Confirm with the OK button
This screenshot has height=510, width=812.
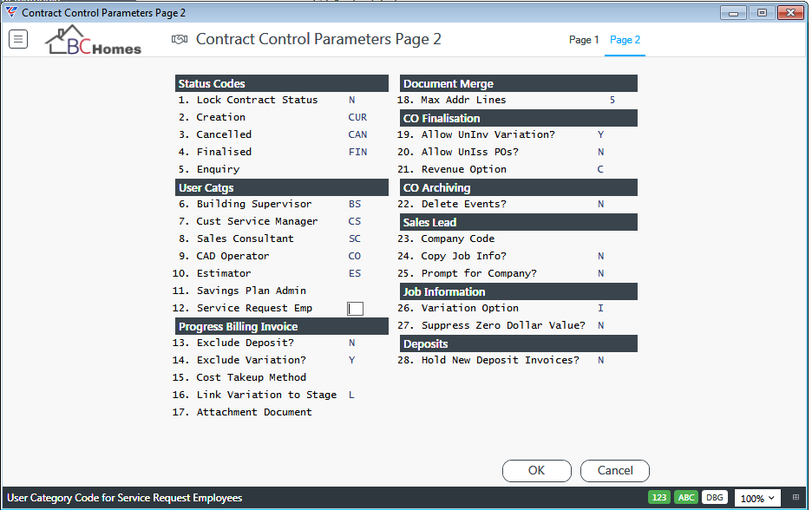pyautogui.click(x=536, y=471)
